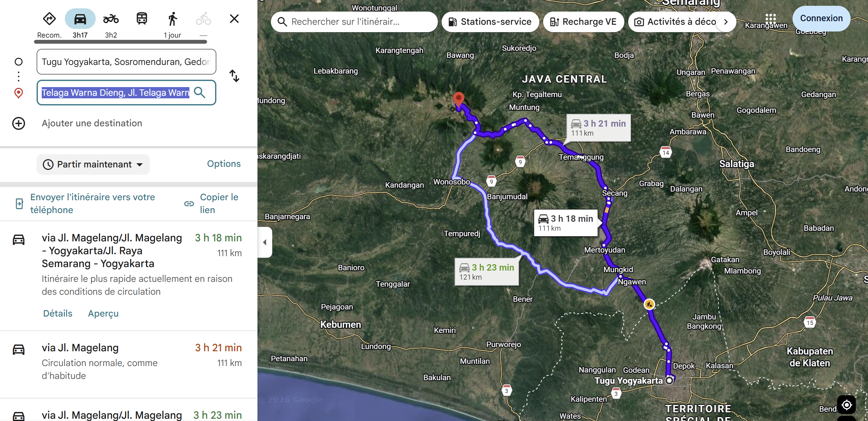
Task: Click the JAVA CENTRAL region label
Action: pyautogui.click(x=564, y=79)
